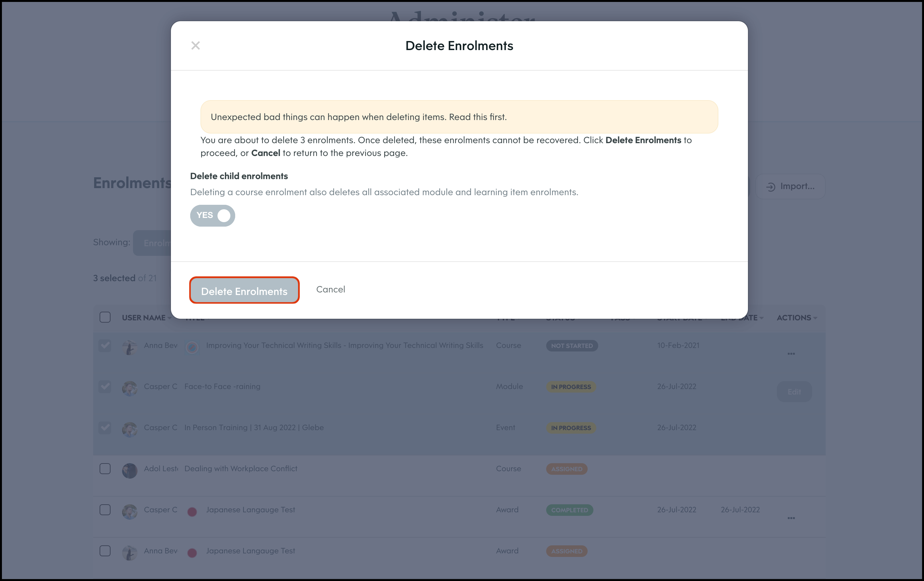Click course icon beside Improving Your Technical Writing
924x581 pixels.
[192, 347]
